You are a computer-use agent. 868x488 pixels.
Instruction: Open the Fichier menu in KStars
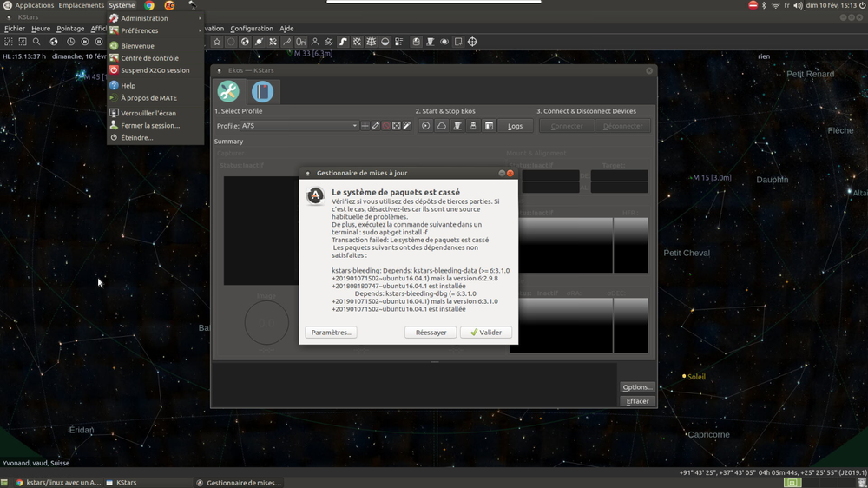(x=15, y=29)
